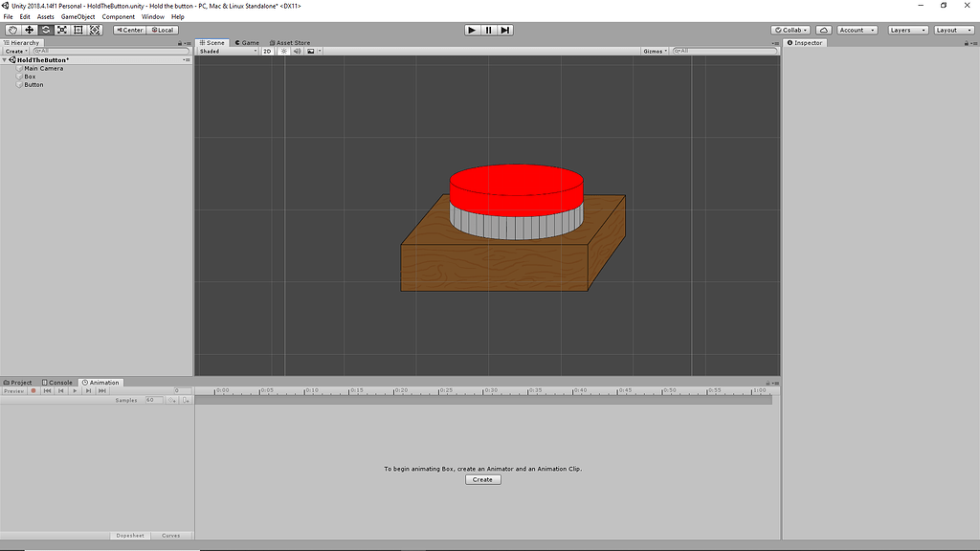Open the Gizmos dropdown in the Scene view

(654, 51)
